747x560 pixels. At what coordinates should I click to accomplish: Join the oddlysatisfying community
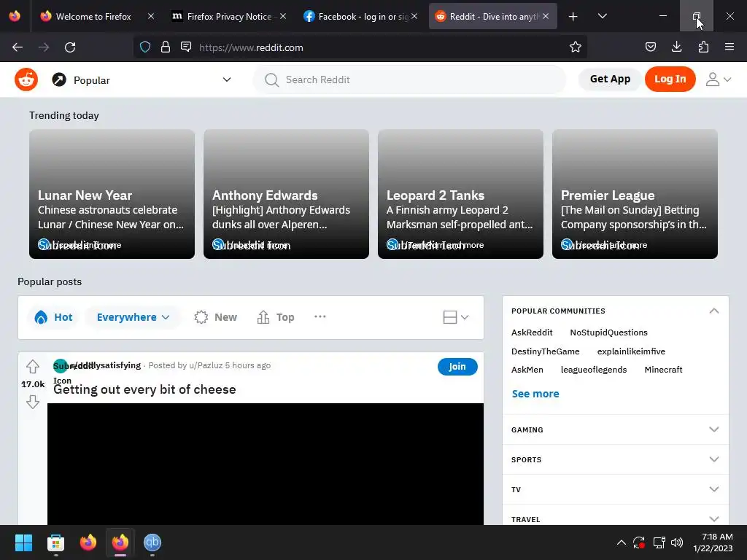coord(457,367)
